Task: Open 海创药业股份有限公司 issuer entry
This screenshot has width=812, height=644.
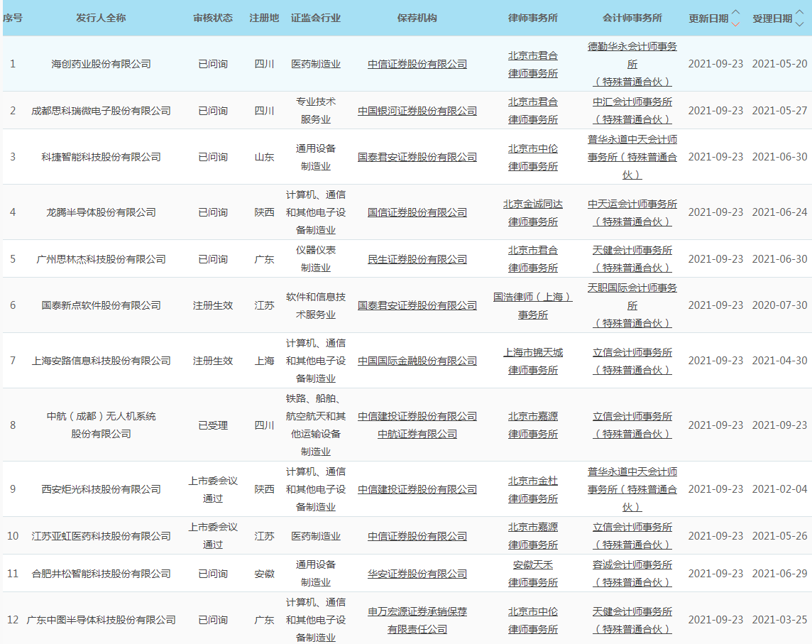Action: (x=101, y=64)
